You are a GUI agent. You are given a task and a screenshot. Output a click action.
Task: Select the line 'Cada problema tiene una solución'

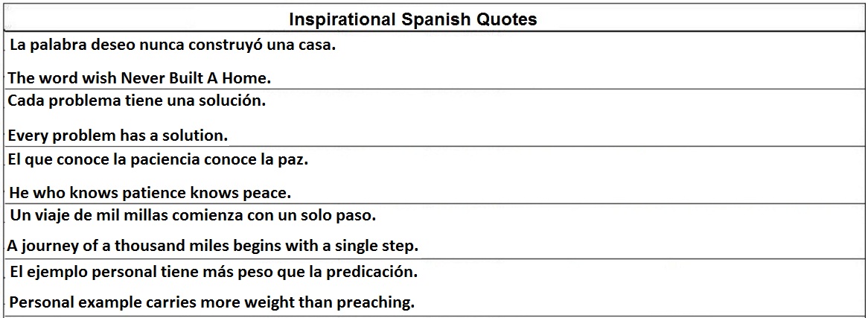coord(137,101)
